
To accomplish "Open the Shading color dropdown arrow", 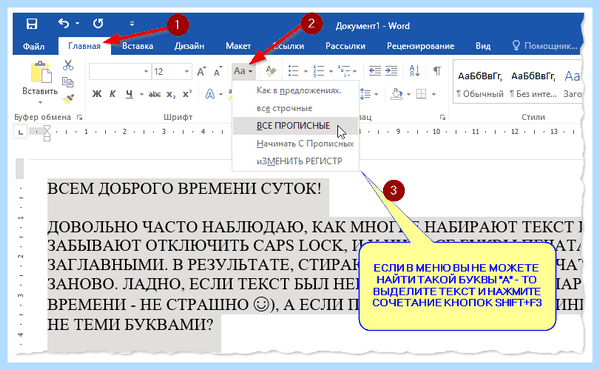I will (409, 94).
